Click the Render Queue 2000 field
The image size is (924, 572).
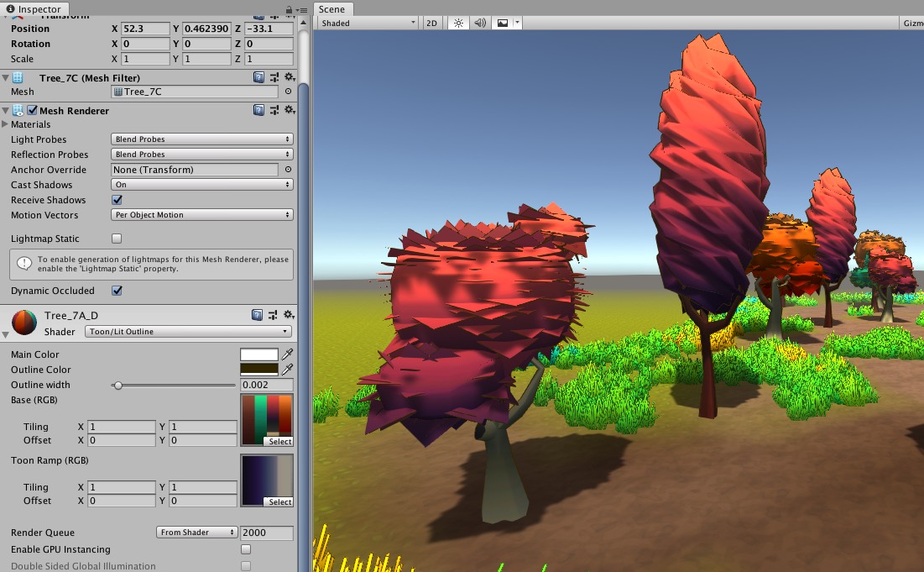click(267, 532)
